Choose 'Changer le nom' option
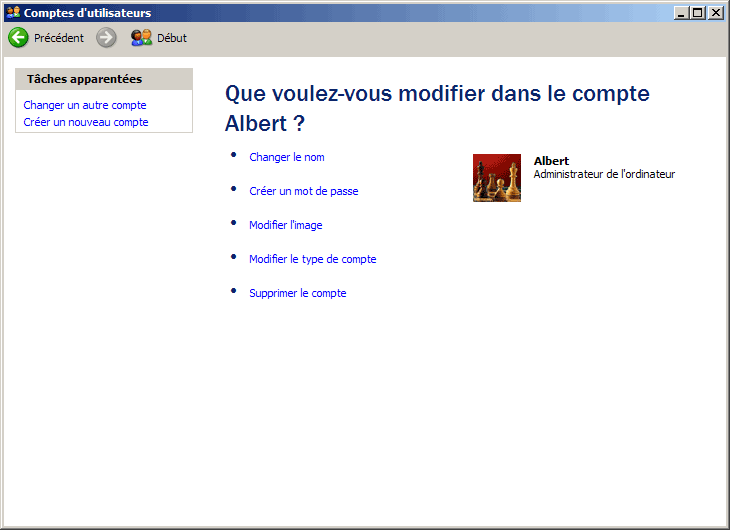The image size is (730, 530). click(x=286, y=157)
